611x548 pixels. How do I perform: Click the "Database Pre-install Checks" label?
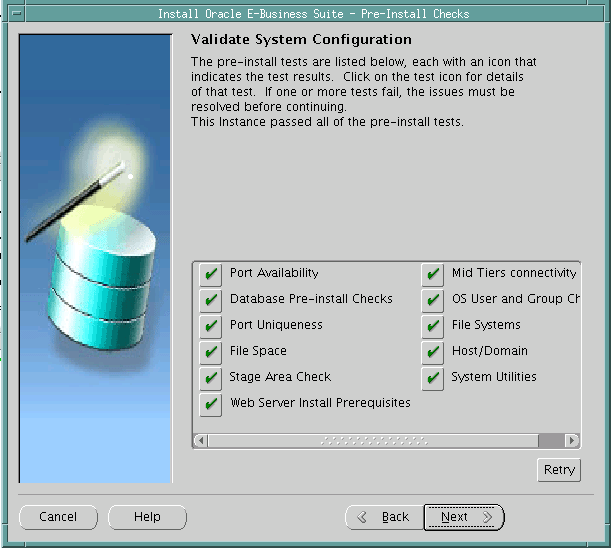311,299
